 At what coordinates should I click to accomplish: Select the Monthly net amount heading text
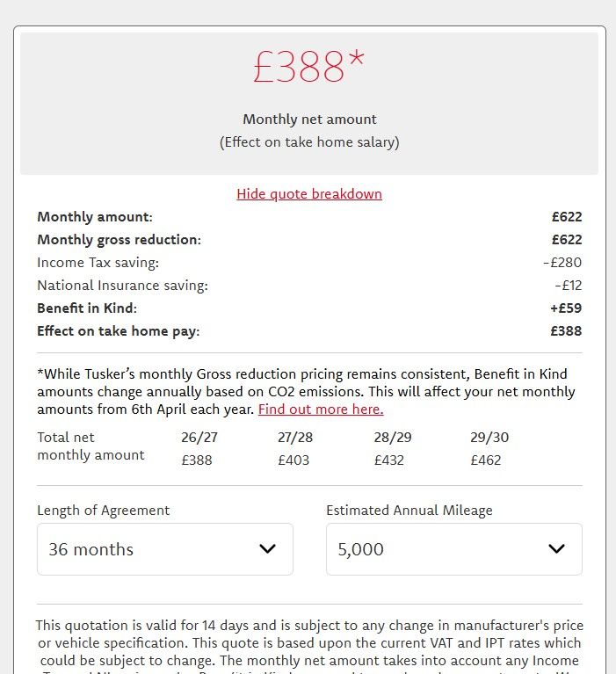pyautogui.click(x=309, y=120)
